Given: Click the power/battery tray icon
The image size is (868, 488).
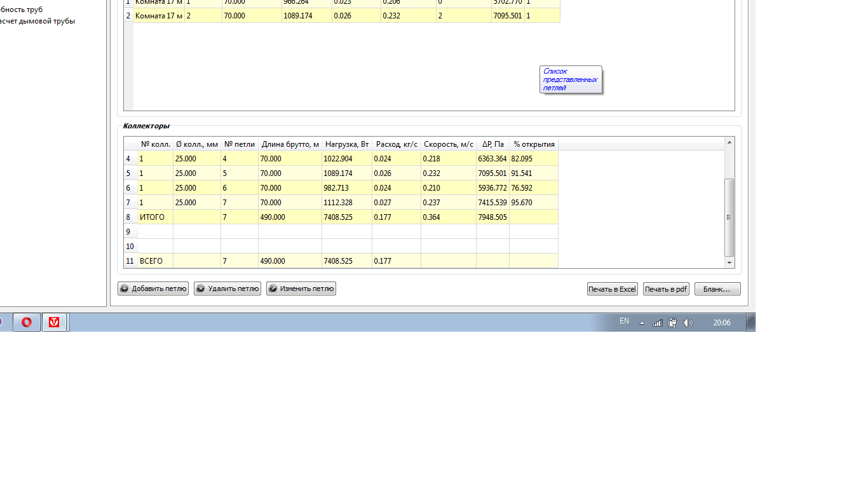Looking at the screenshot, I should tap(672, 323).
